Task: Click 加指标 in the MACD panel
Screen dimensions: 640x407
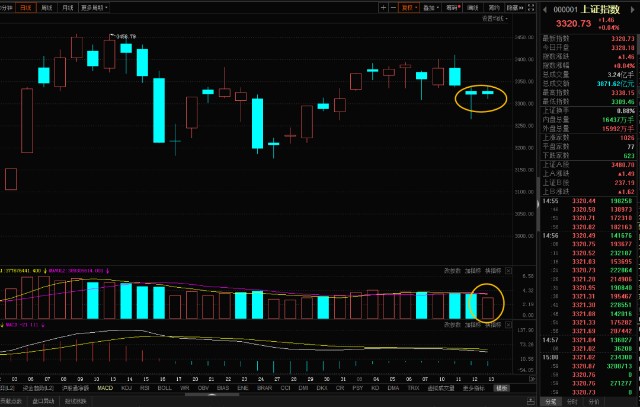Action: 473,325
